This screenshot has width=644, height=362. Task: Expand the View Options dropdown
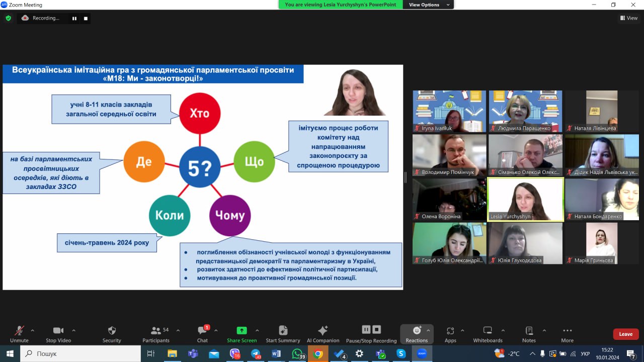coord(427,5)
